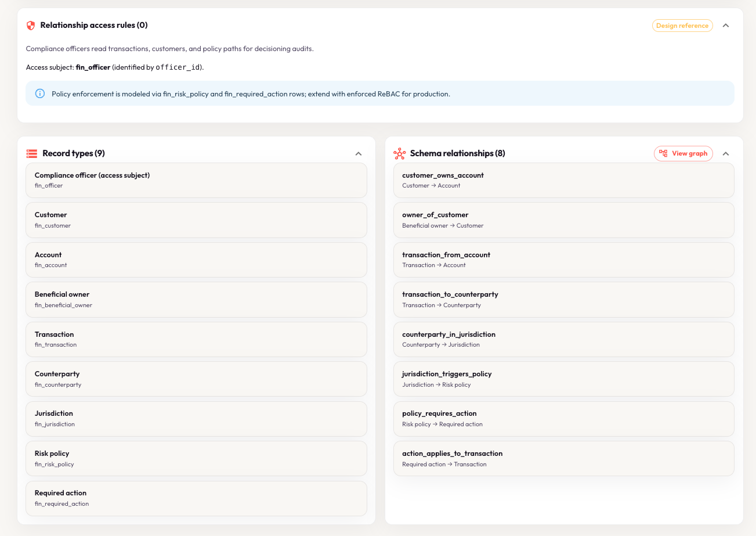
Task: Open the transaction_to_counterparty relationship
Action: 564,300
